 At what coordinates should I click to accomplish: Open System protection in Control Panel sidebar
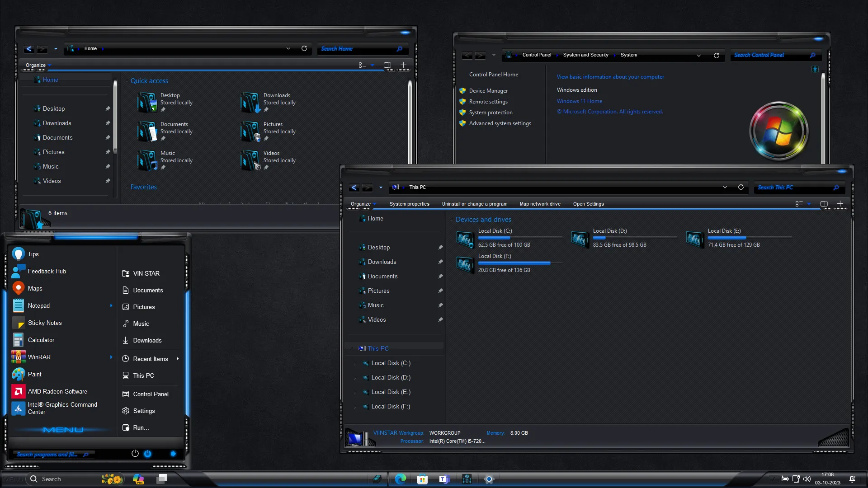491,113
